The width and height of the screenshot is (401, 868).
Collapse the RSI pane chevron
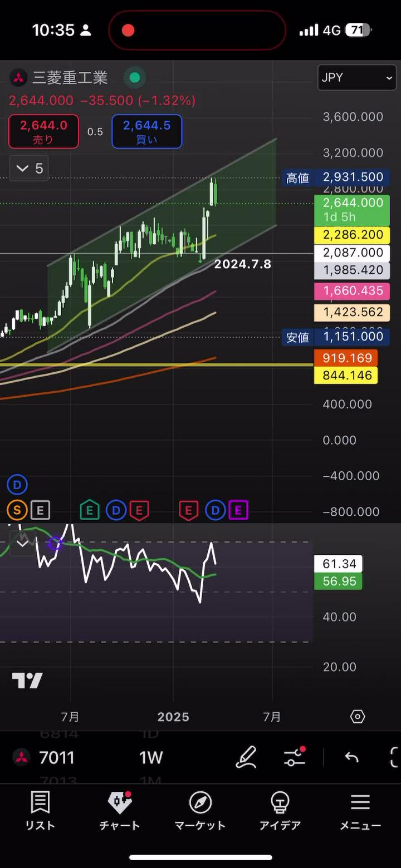click(22, 542)
